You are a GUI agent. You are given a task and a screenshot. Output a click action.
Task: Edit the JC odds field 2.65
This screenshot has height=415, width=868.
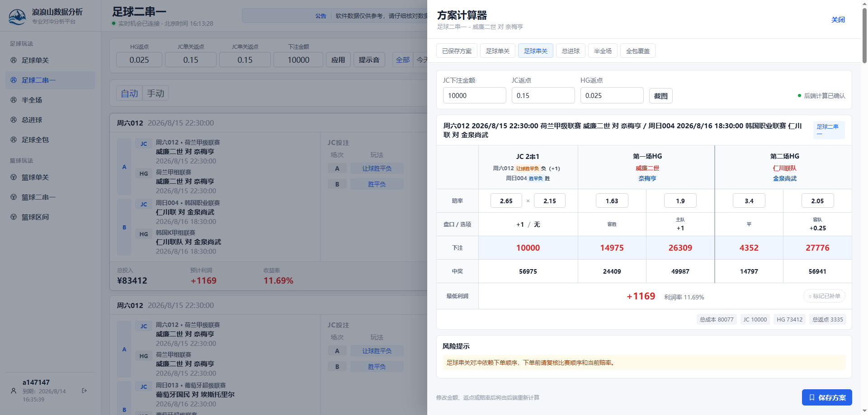pos(506,201)
